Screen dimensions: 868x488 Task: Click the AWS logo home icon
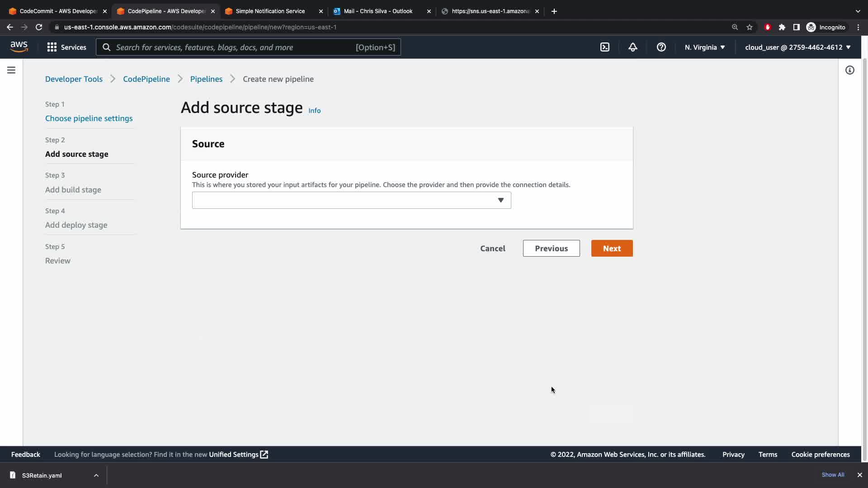[x=19, y=47]
